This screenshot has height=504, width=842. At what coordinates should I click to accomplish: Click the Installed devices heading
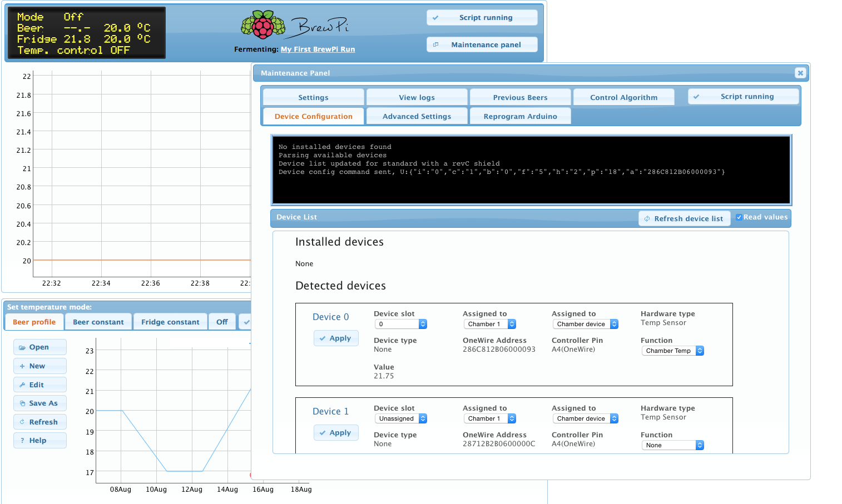(339, 242)
